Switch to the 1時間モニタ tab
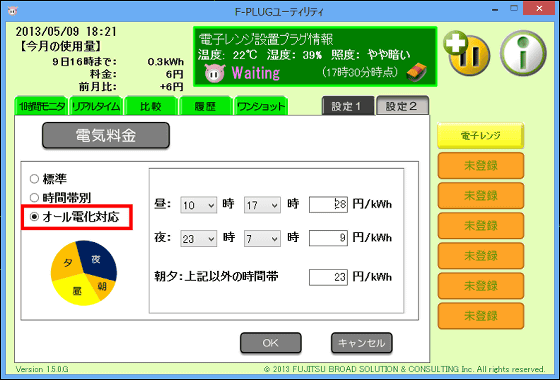This screenshot has width=560, height=380. (41, 106)
